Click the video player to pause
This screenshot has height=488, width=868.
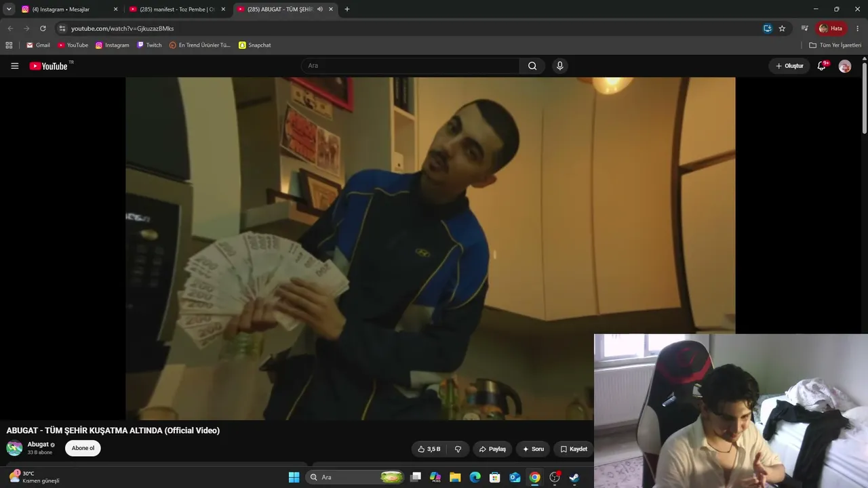(430, 248)
